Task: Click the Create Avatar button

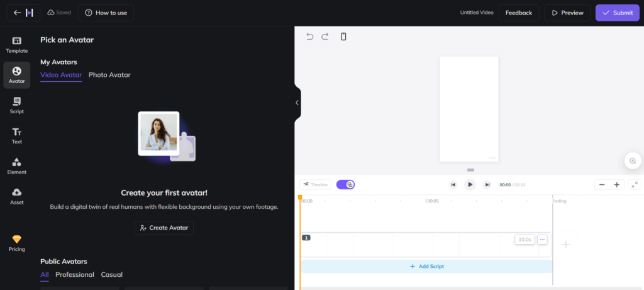Action: [x=164, y=228]
